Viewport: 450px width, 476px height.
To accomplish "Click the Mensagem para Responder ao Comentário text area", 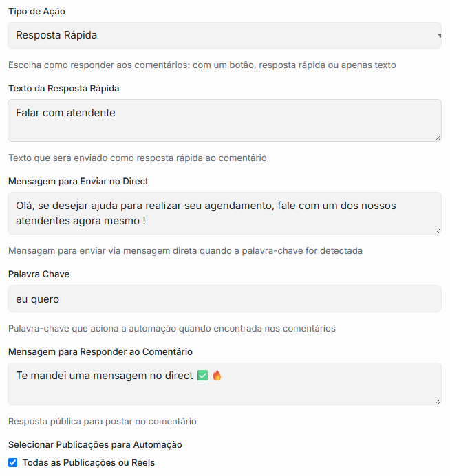I will 224,384.
